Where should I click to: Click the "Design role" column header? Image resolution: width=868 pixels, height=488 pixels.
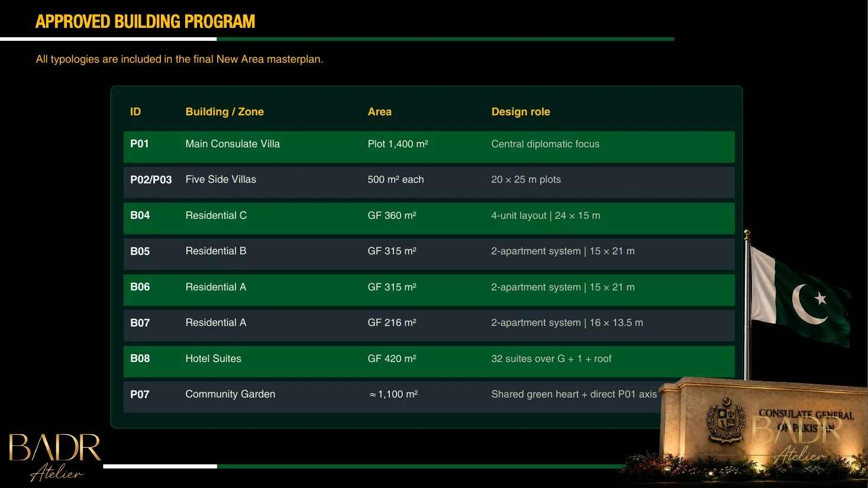[521, 112]
